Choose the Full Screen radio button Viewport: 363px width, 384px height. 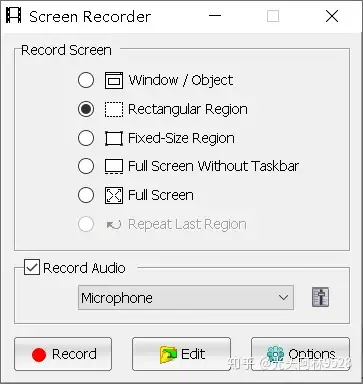[x=86, y=195]
